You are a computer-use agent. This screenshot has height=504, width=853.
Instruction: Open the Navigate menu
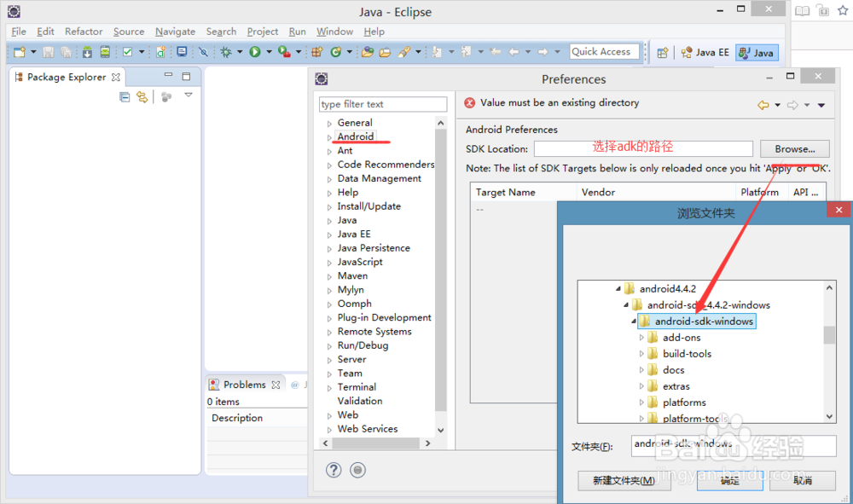tap(175, 32)
